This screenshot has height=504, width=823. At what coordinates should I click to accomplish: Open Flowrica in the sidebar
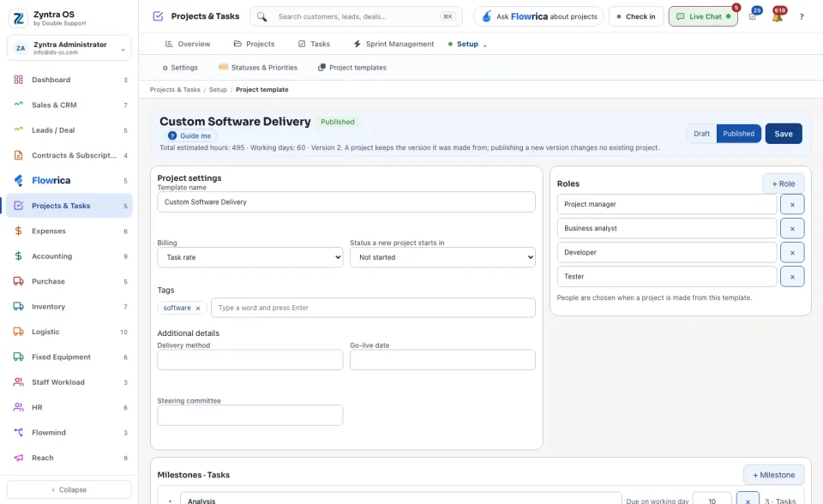[x=69, y=181]
